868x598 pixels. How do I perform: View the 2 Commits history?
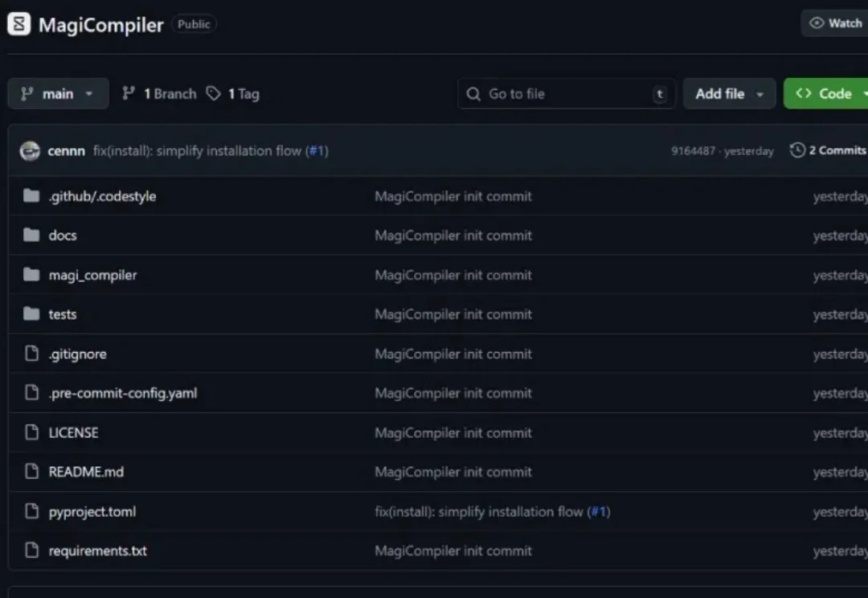(x=837, y=150)
